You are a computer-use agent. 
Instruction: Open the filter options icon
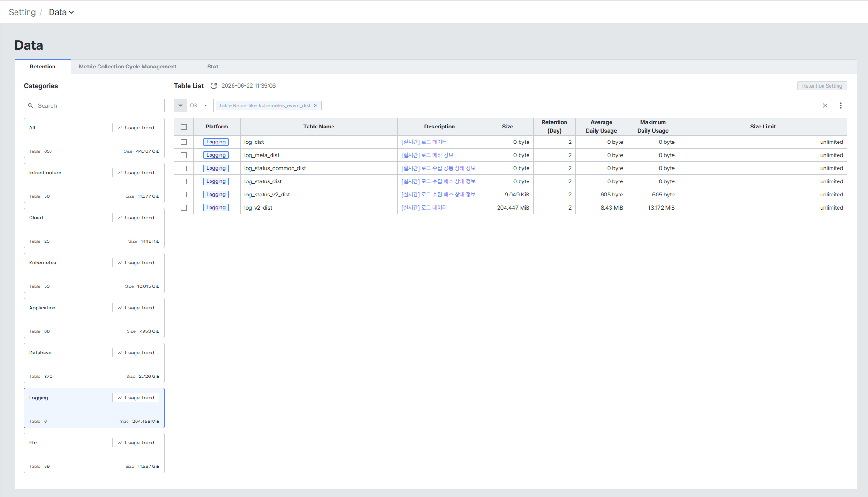pyautogui.click(x=181, y=105)
